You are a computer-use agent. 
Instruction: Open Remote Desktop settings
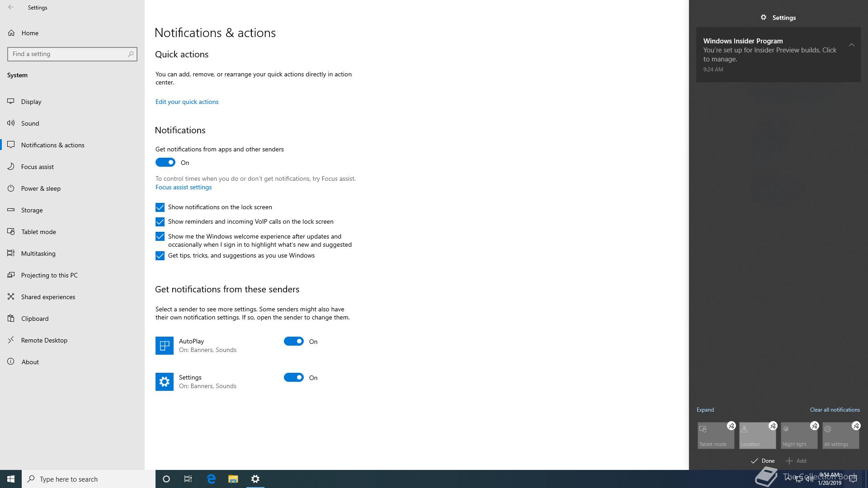pos(72,340)
